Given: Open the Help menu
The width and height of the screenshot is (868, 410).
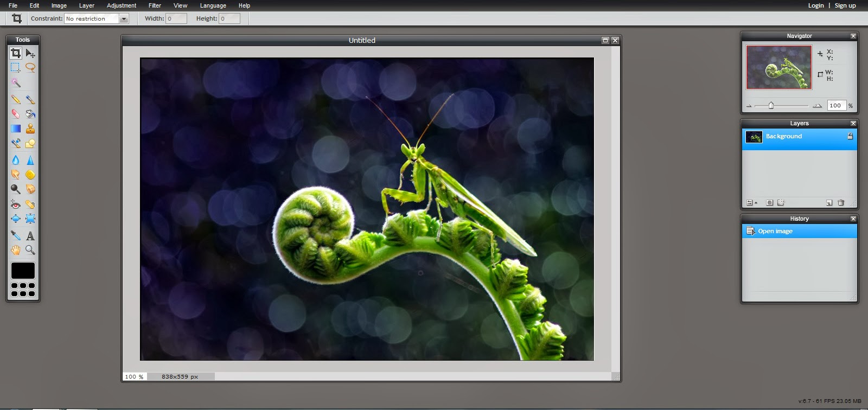Looking at the screenshot, I should pyautogui.click(x=244, y=5).
